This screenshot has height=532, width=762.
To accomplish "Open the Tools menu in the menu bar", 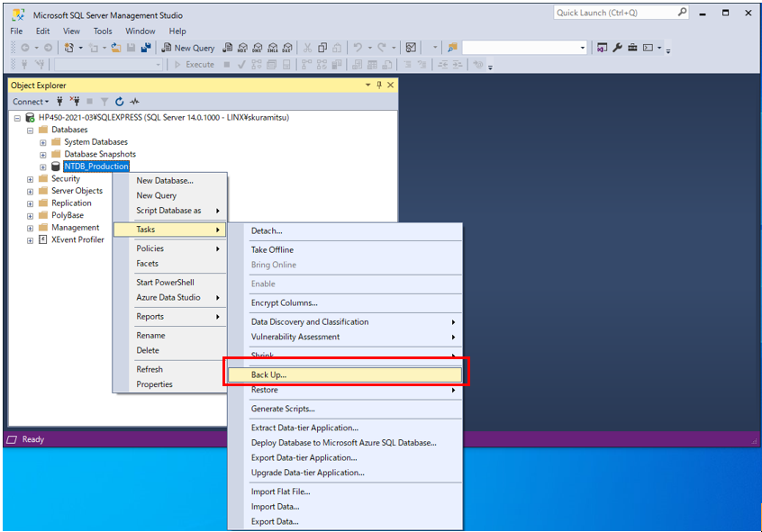I will (103, 31).
